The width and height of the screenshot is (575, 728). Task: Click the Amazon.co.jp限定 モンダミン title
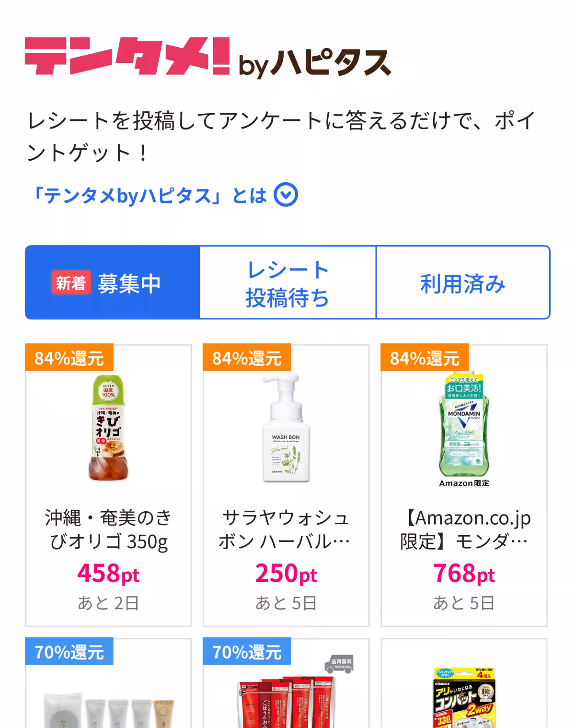464,529
